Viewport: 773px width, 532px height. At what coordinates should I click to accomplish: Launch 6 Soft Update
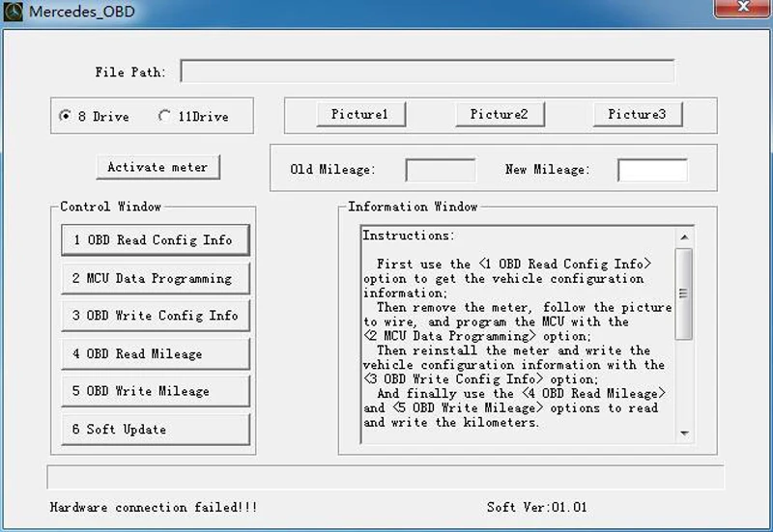156,429
